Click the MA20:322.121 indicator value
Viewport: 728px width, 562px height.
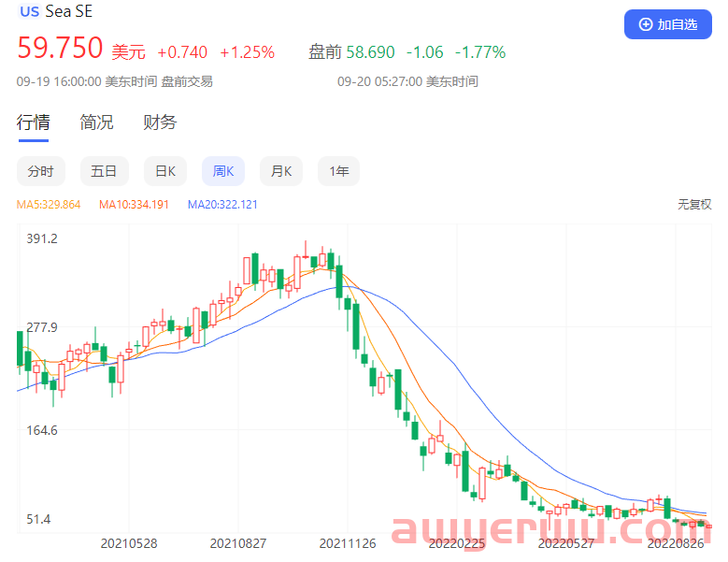click(222, 205)
